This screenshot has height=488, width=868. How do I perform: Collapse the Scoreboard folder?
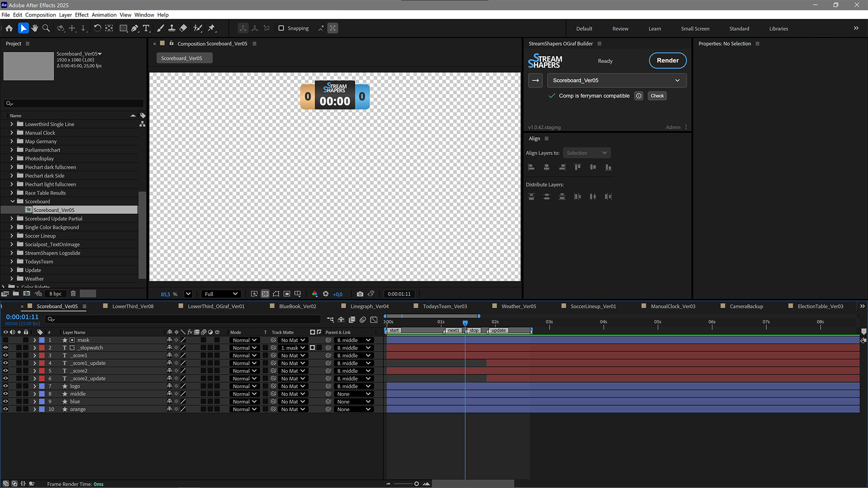12,202
